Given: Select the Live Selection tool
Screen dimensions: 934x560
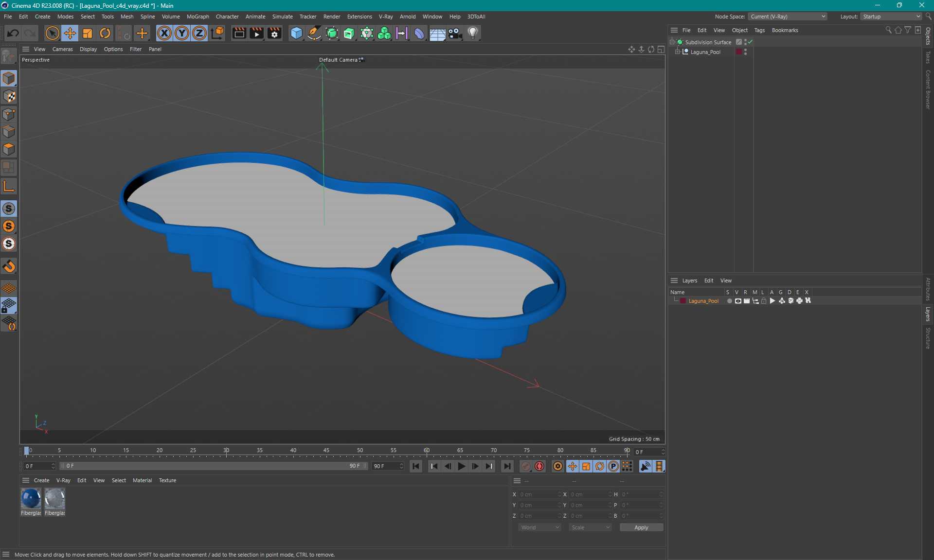Looking at the screenshot, I should (52, 33).
